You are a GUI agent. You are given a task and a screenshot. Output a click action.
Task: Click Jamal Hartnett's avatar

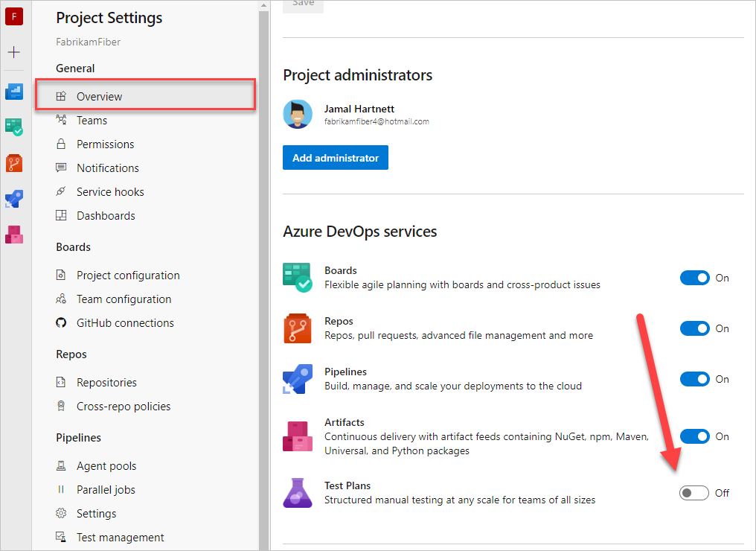click(x=298, y=115)
